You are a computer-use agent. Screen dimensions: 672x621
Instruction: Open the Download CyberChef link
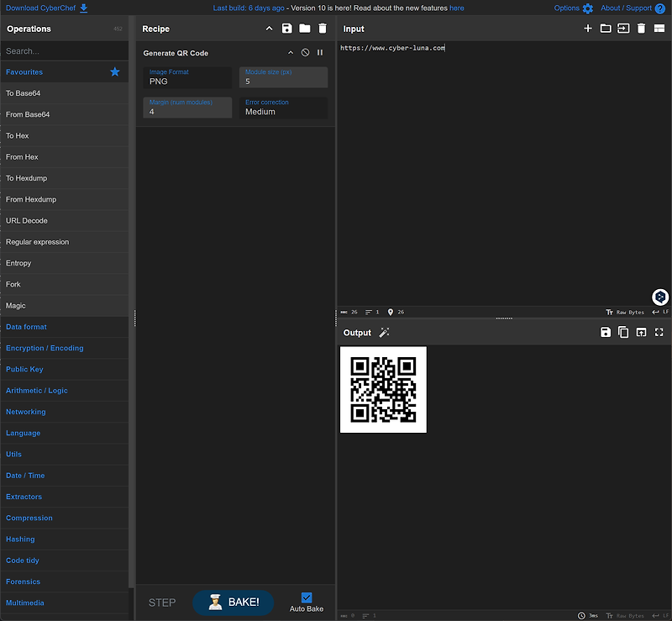(47, 8)
